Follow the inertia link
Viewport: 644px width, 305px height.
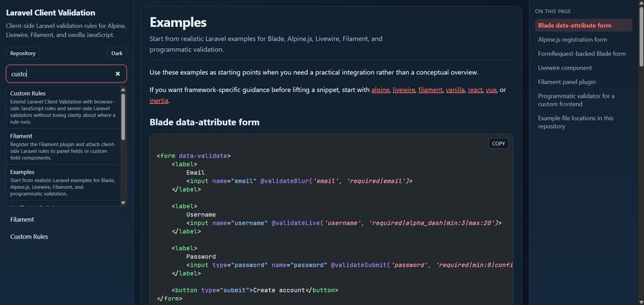(158, 100)
